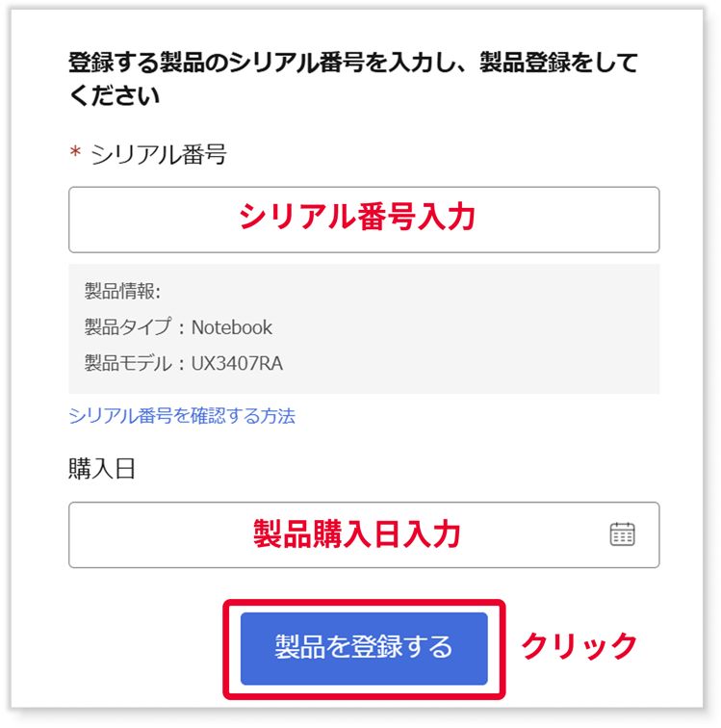The height and width of the screenshot is (728, 721).
Task: Click the Notebook product type value
Action: 232,327
